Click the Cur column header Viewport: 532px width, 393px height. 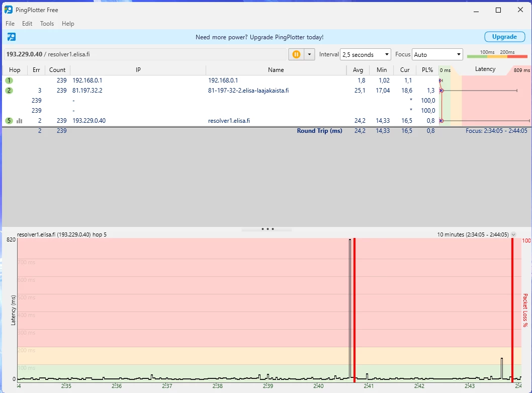coord(405,69)
